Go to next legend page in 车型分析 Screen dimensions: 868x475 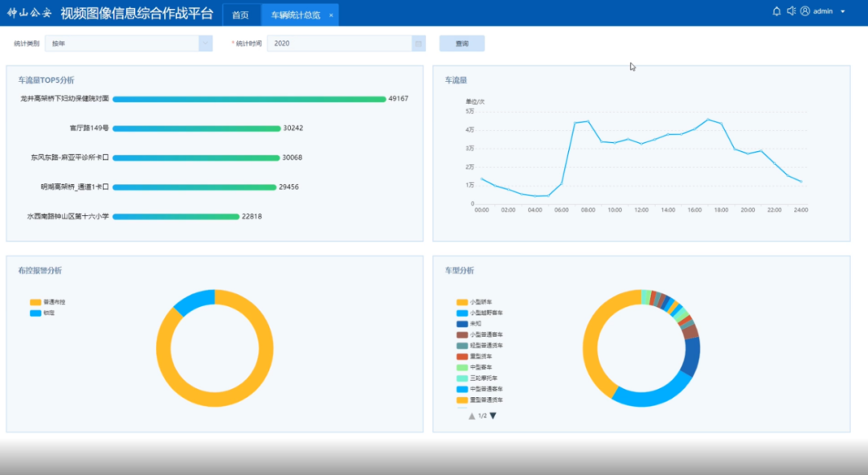tap(493, 416)
